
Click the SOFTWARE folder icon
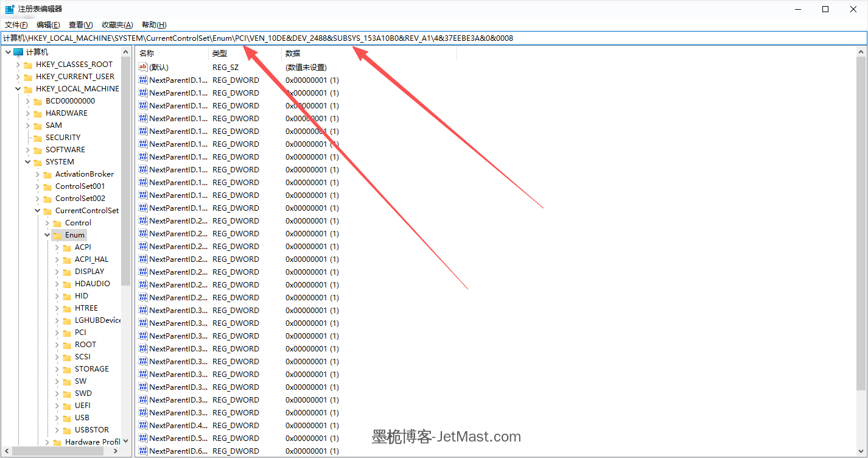point(38,150)
